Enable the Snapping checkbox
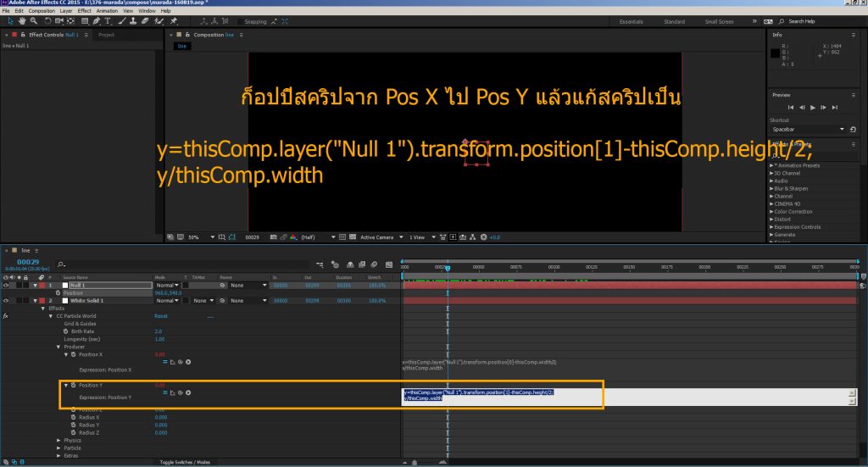Screen dimensions: 868x467 [x=238, y=21]
